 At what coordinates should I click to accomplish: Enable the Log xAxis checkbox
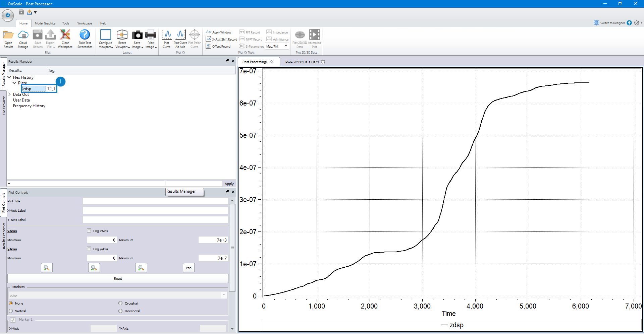click(89, 231)
